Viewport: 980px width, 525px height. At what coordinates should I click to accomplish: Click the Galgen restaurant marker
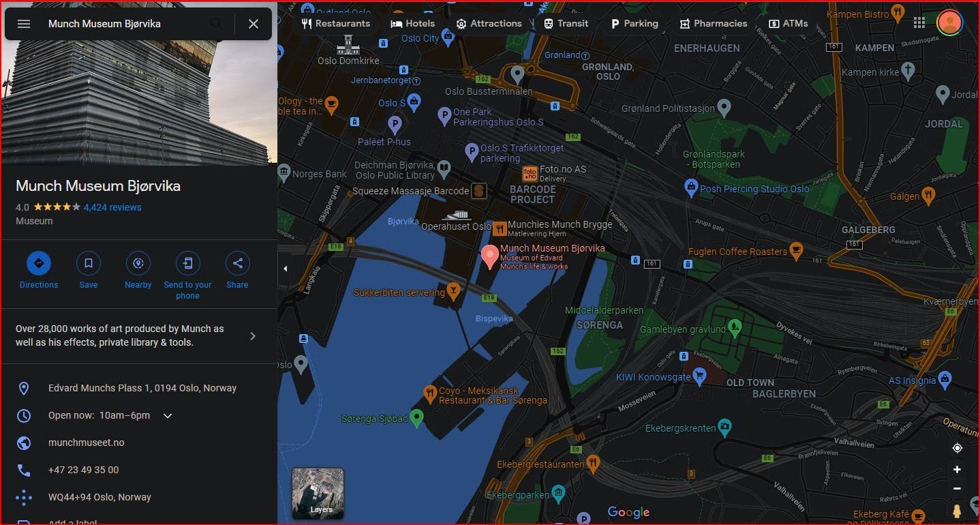(x=928, y=196)
